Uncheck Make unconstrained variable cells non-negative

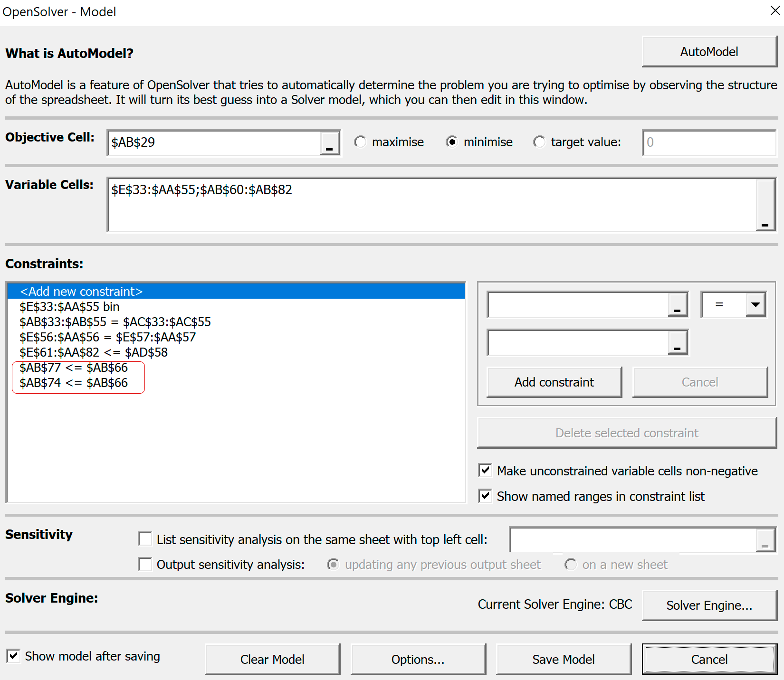click(485, 471)
